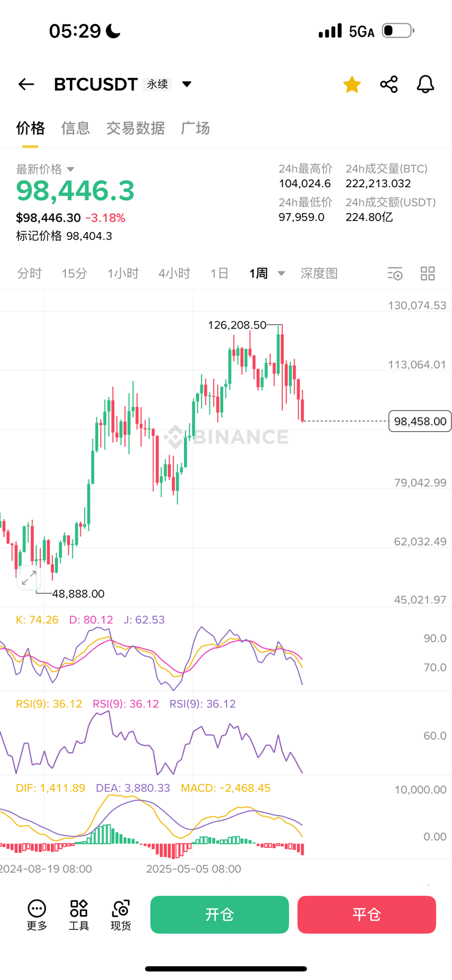Tap the green 开仓 button

point(219,914)
